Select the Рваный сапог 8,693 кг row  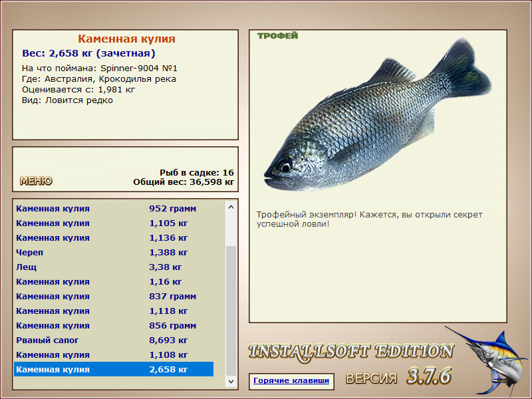pos(114,340)
